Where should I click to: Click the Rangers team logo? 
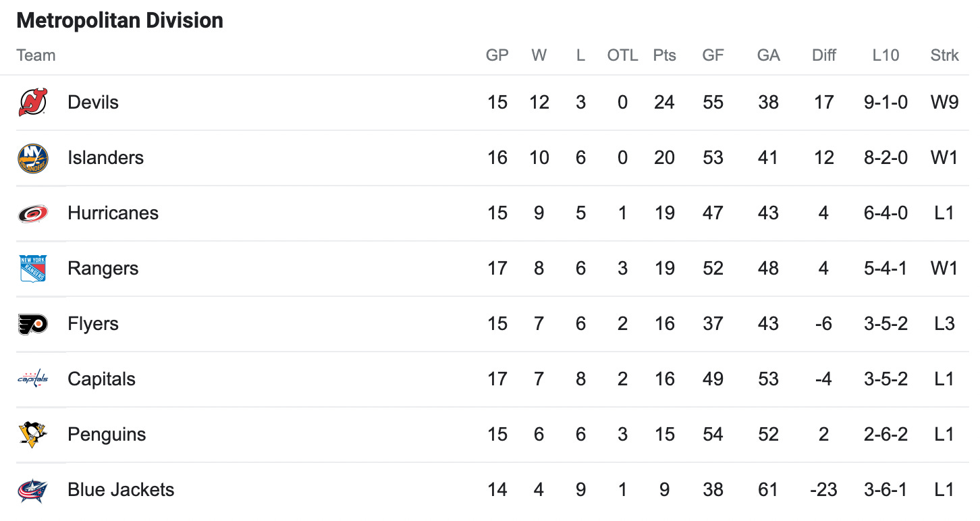pyautogui.click(x=32, y=269)
